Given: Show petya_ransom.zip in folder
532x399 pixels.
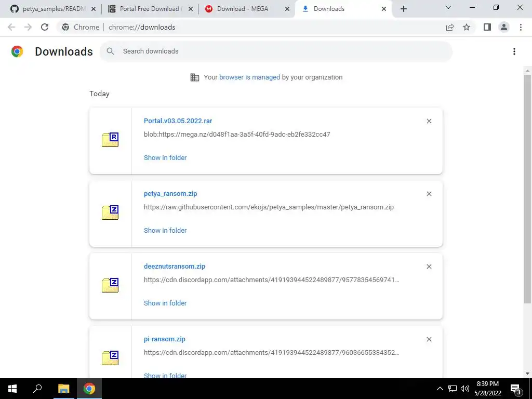Looking at the screenshot, I should click(165, 230).
